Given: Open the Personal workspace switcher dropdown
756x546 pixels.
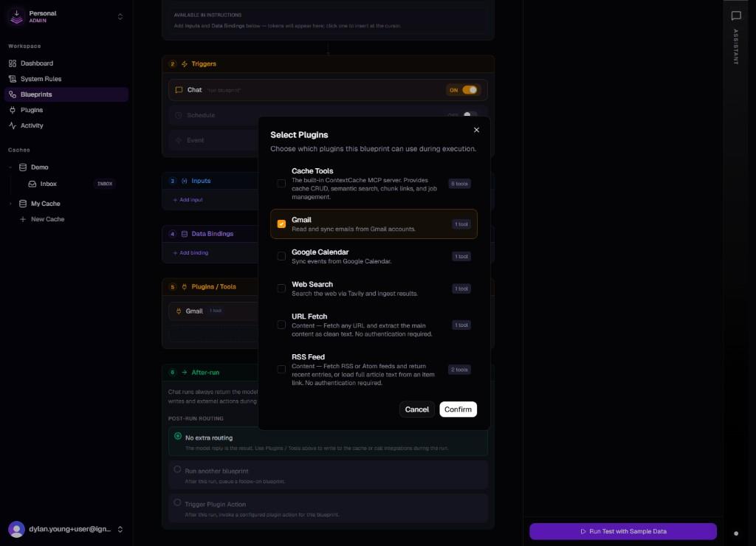Looking at the screenshot, I should 120,16.
